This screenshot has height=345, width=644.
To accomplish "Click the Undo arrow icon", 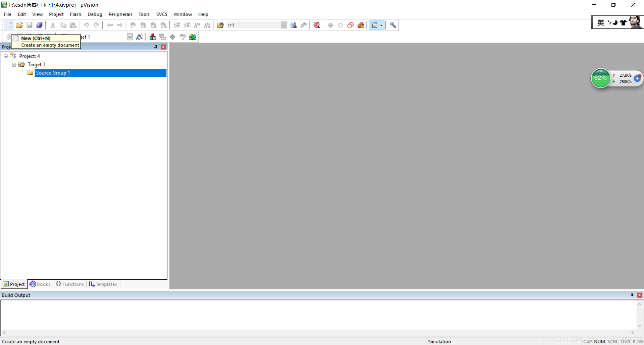I will 86,25.
